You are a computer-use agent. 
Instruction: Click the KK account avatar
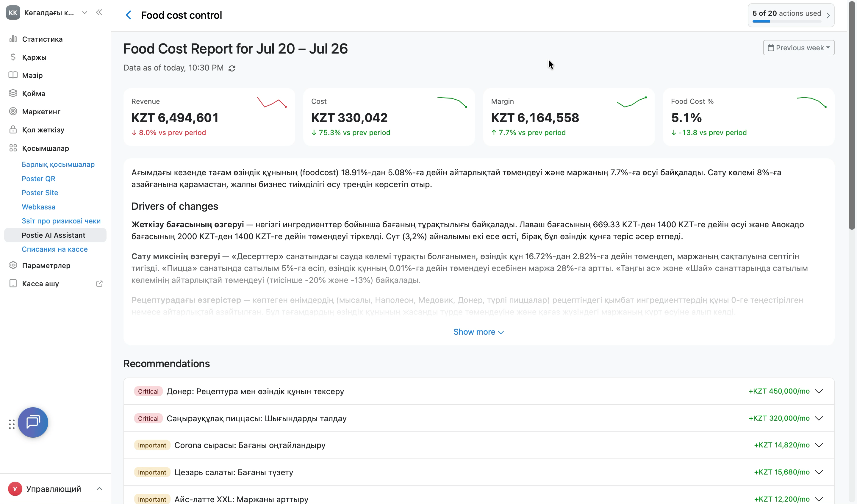[x=13, y=12]
